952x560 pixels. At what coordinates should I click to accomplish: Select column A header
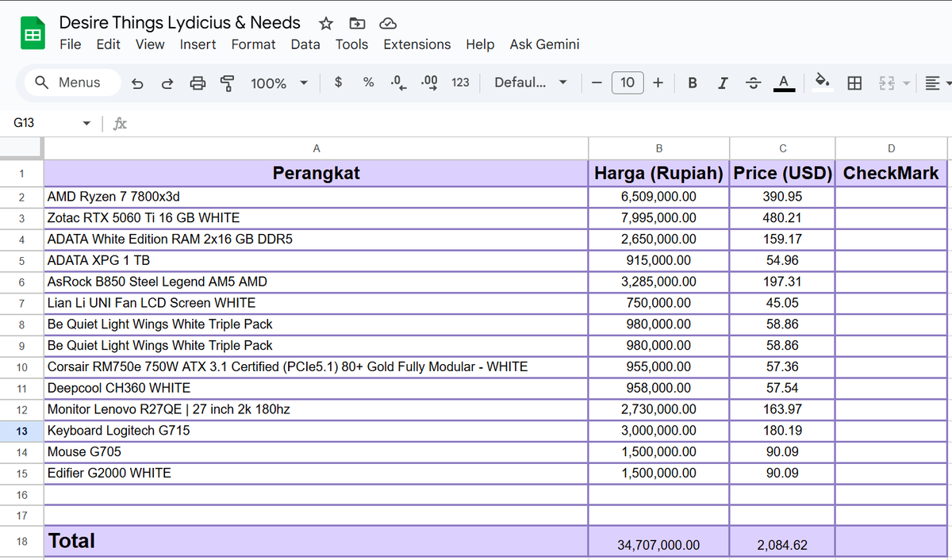317,148
